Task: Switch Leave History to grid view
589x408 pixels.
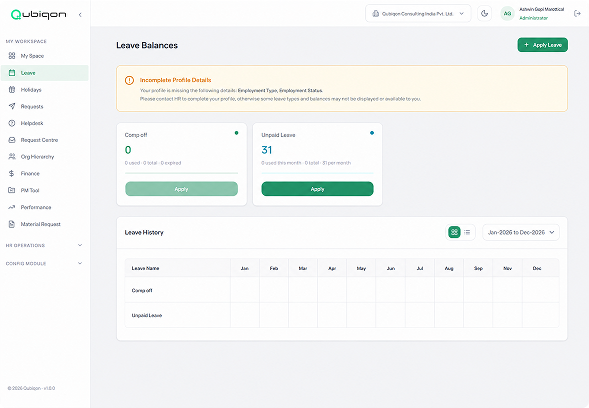Action: coord(454,232)
